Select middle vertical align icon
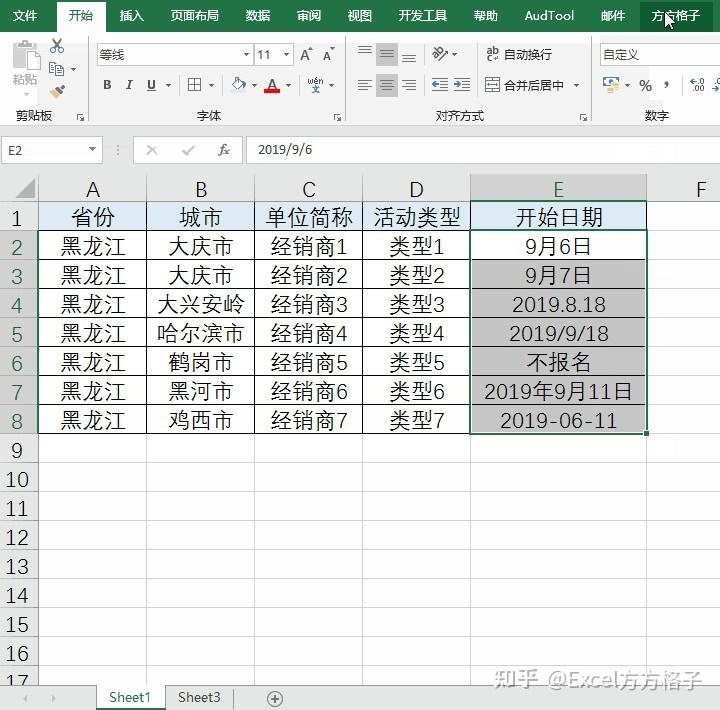 387,55
